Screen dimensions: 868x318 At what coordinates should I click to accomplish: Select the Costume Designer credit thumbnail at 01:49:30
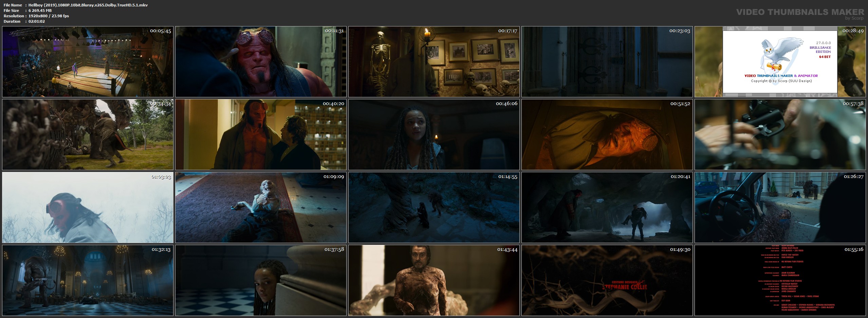pyautogui.click(x=607, y=280)
